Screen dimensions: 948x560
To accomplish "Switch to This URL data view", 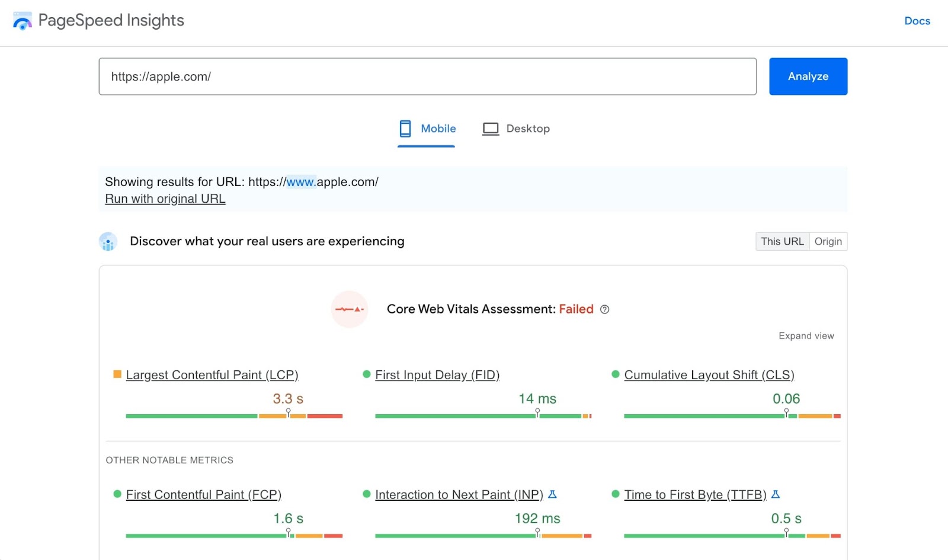I will (x=782, y=241).
